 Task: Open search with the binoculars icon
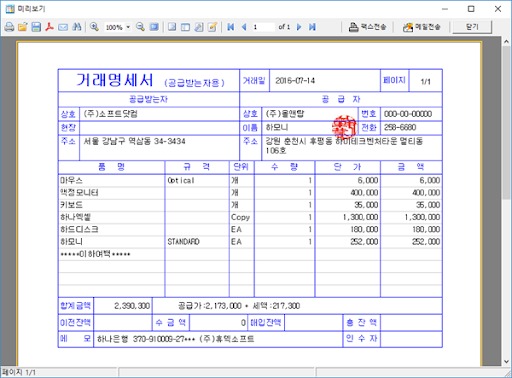click(77, 27)
